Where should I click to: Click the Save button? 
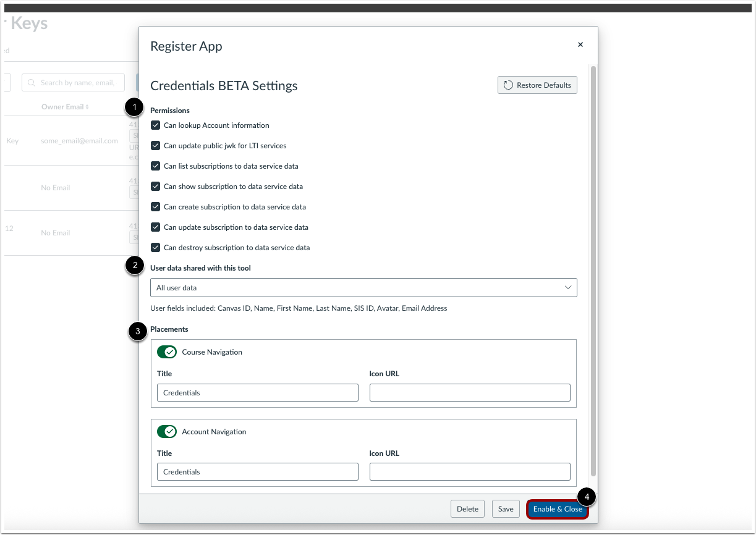click(x=505, y=508)
